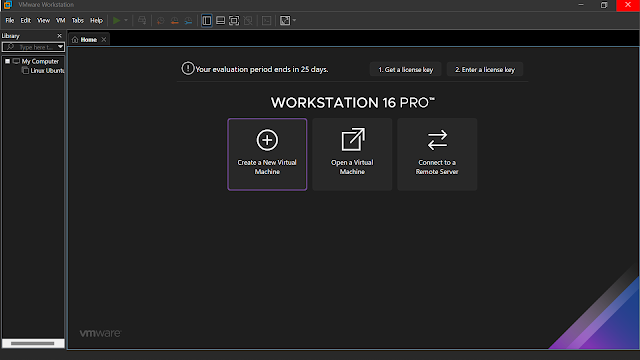This screenshot has width=640, height=360.
Task: Open the Library search filter dropdown
Action: [60, 47]
